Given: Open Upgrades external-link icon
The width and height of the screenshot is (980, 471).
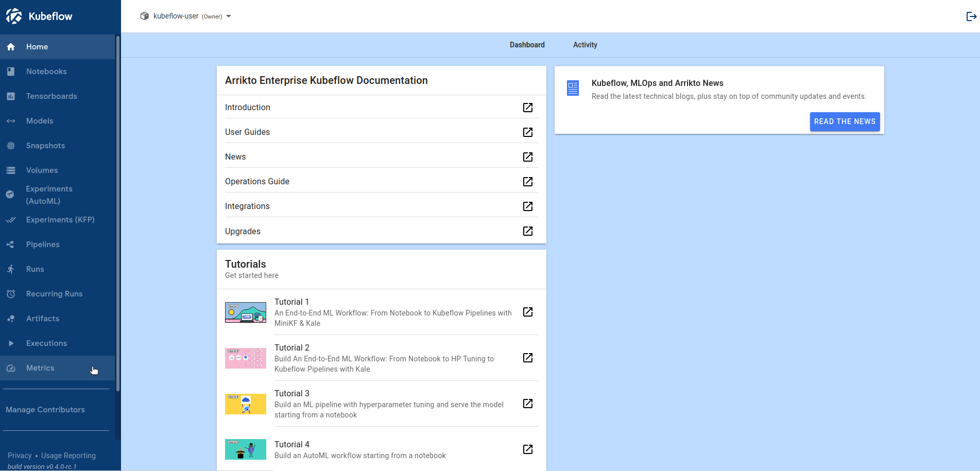Looking at the screenshot, I should 528,231.
